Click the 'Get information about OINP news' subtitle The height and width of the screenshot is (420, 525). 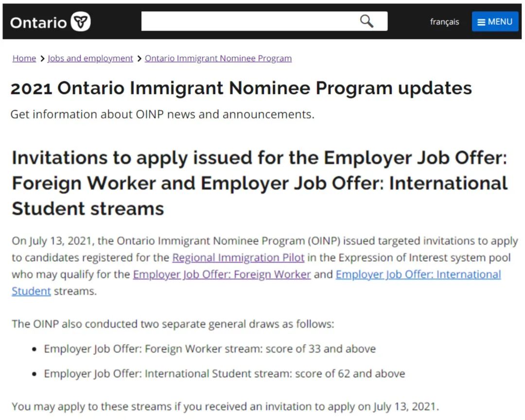click(x=162, y=114)
